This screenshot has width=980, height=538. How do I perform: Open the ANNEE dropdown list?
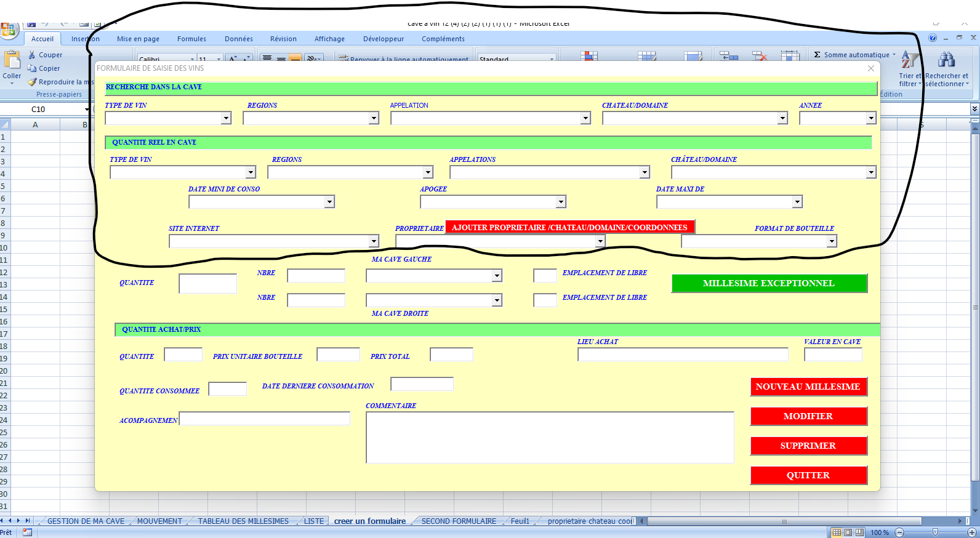tap(870, 118)
